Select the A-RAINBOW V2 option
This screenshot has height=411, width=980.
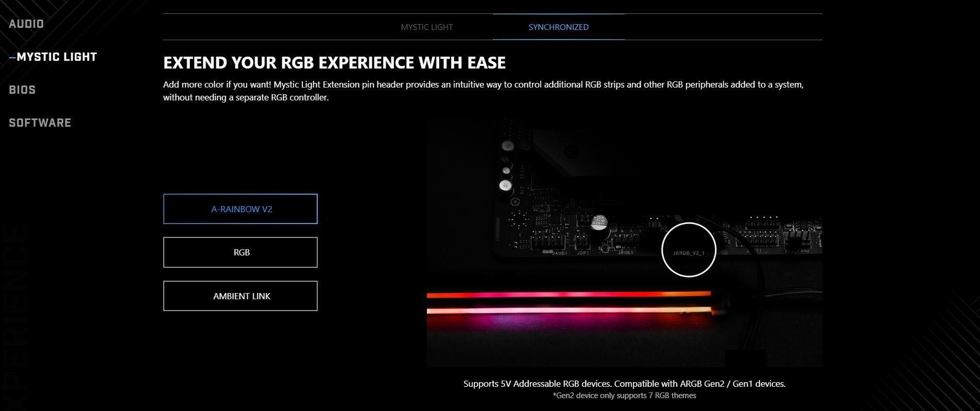(x=240, y=209)
